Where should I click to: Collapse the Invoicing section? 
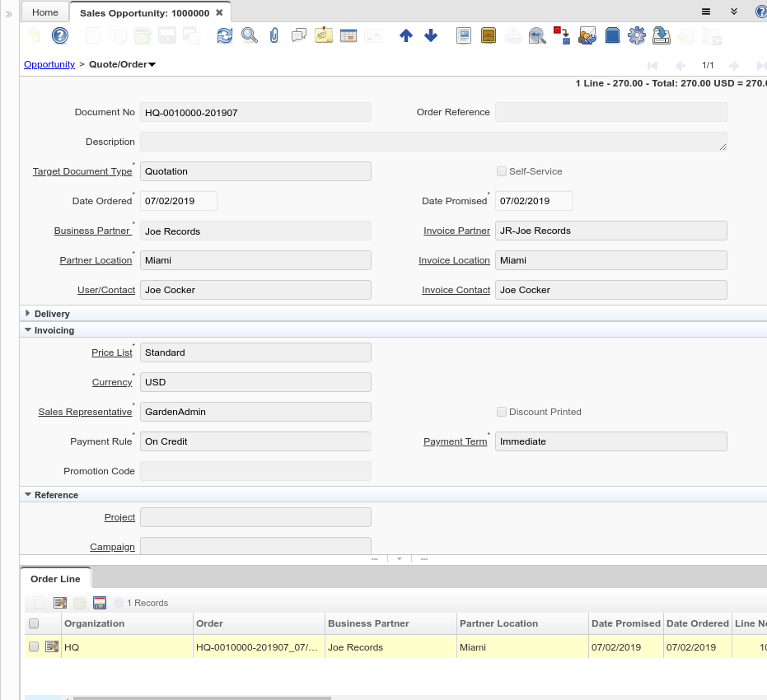(29, 330)
